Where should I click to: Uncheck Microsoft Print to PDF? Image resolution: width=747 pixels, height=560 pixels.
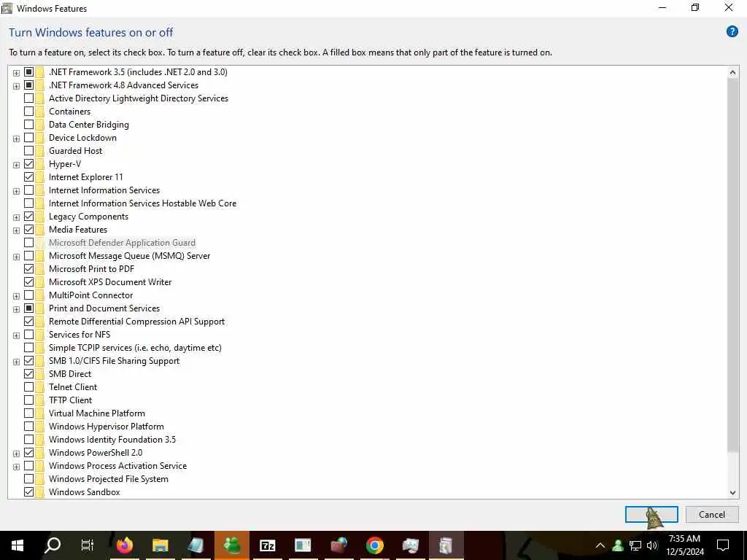[28, 269]
